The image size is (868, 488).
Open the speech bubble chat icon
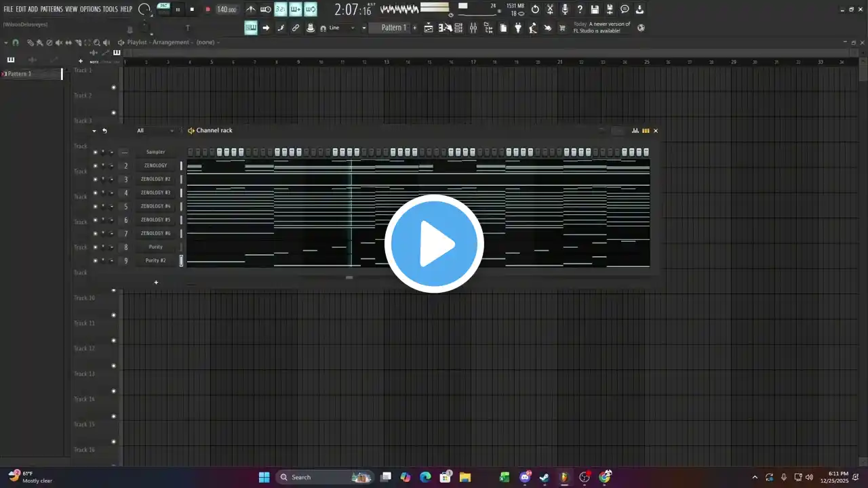click(625, 9)
